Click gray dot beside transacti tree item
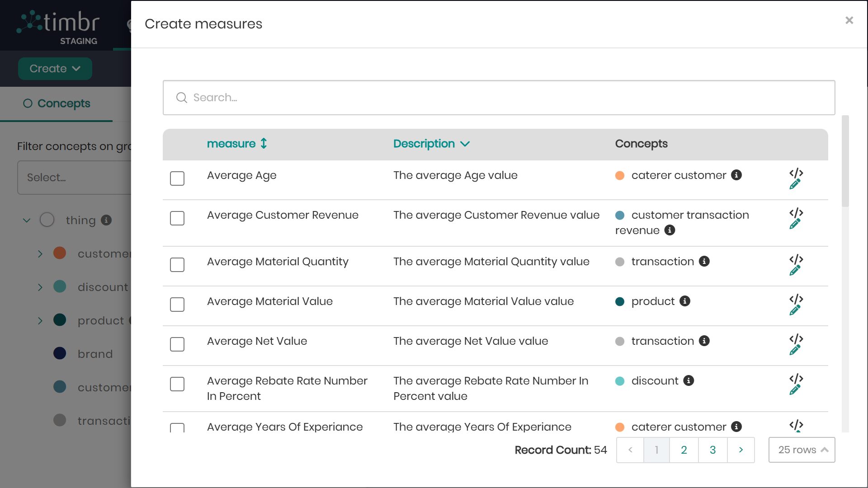The image size is (868, 488). click(60, 420)
